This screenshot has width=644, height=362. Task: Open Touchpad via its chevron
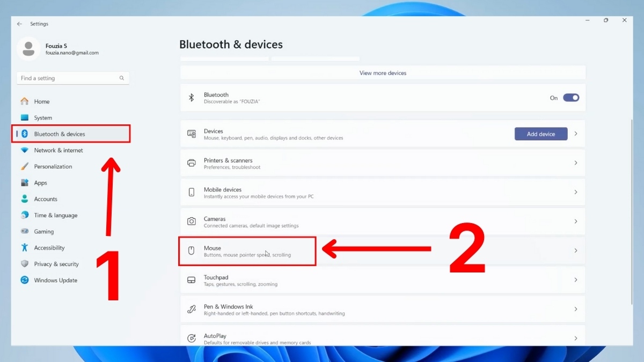[x=576, y=280]
